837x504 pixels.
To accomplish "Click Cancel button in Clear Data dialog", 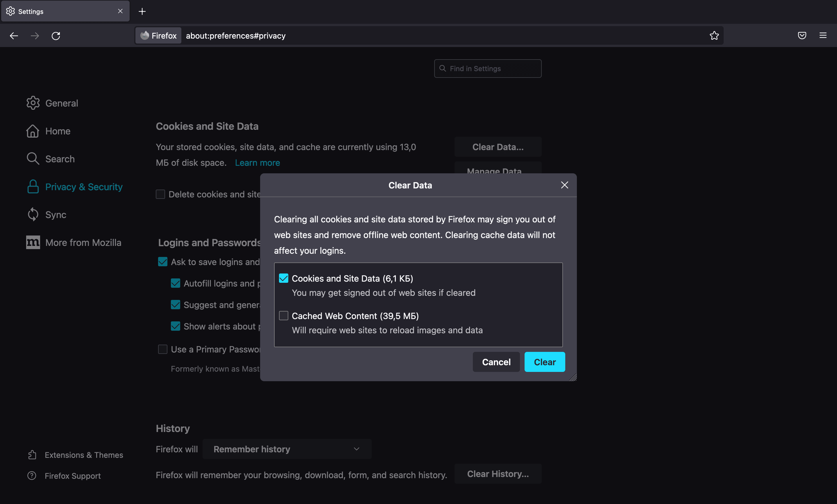I will pos(496,361).
